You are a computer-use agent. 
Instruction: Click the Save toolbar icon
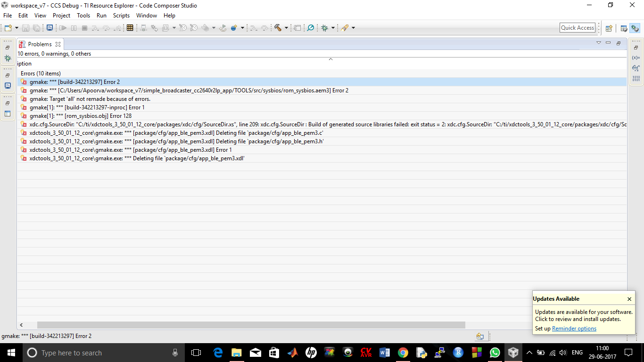click(25, 28)
